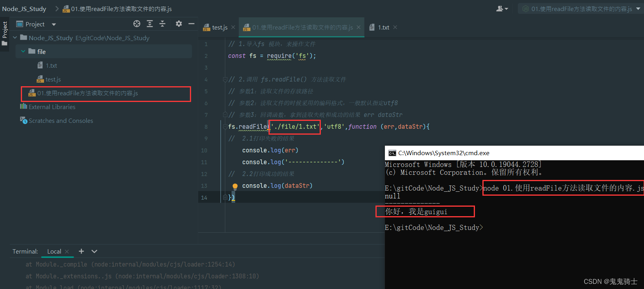The image size is (644, 289).
Task: Toggle the Project sidebar tool button
Action: pyautogui.click(x=5, y=33)
